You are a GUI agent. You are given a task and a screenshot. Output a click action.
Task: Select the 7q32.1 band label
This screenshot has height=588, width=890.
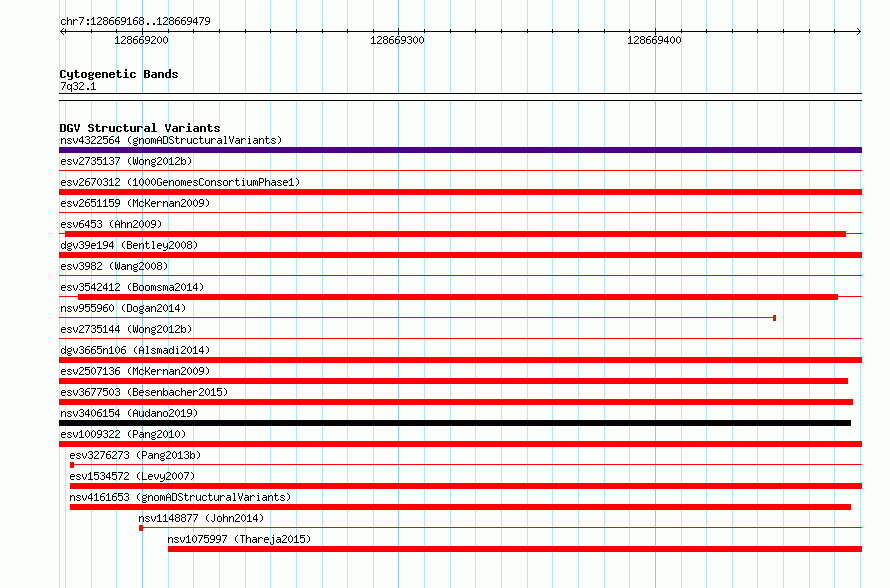coord(78,86)
